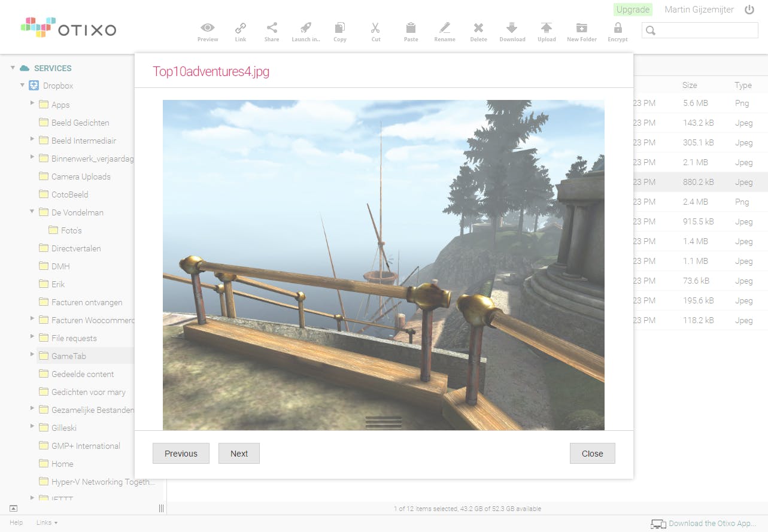Click the Services cloud icon
Image resolution: width=768 pixels, height=532 pixels.
pos(25,68)
